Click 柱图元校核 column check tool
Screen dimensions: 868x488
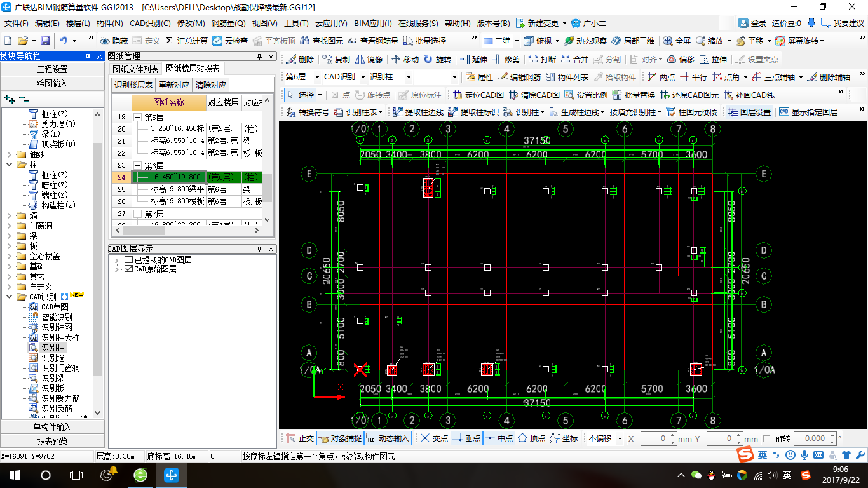coord(691,112)
